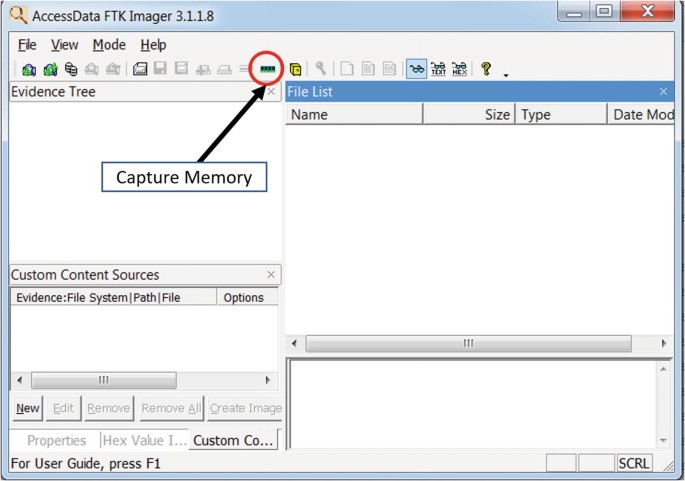Open the Help menu
The width and height of the screenshot is (685, 481).
[x=153, y=45]
